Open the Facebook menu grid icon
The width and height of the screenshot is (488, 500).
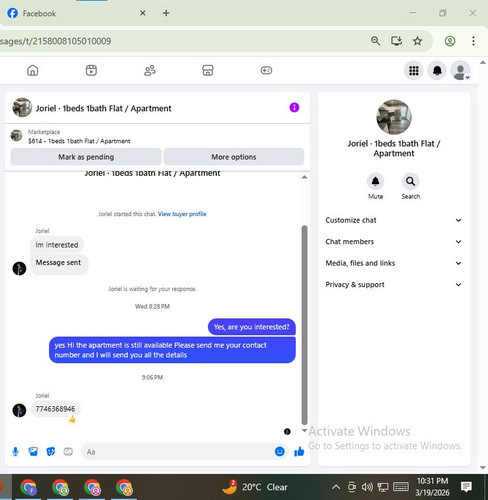coord(414,70)
